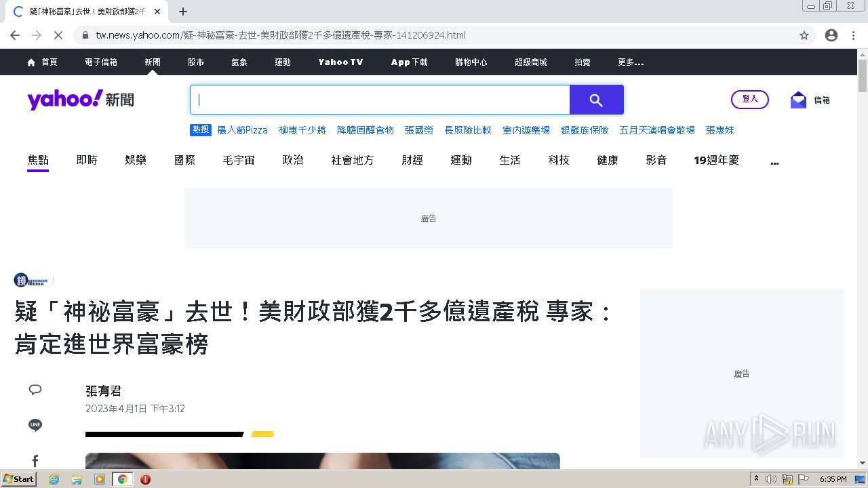
Task: Click the browser forward arrow
Action: [x=37, y=35]
